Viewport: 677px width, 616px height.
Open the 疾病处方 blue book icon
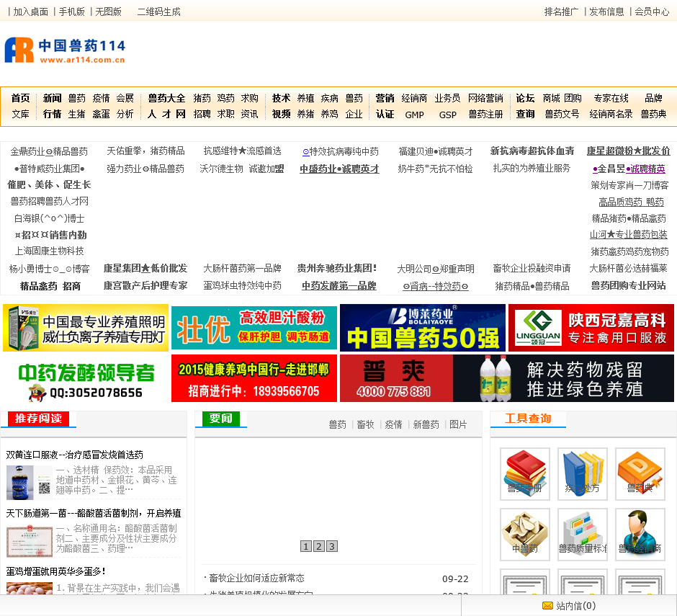583,474
